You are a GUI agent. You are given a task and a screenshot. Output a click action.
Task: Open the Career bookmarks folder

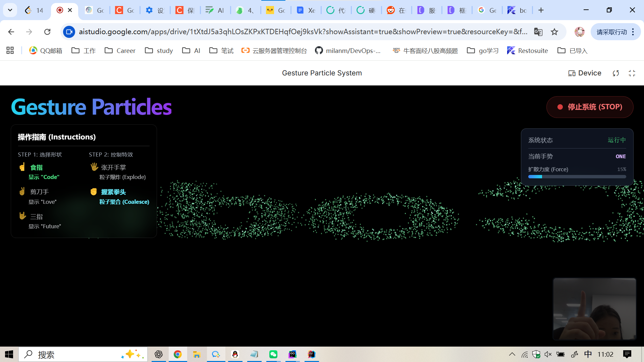[120, 51]
